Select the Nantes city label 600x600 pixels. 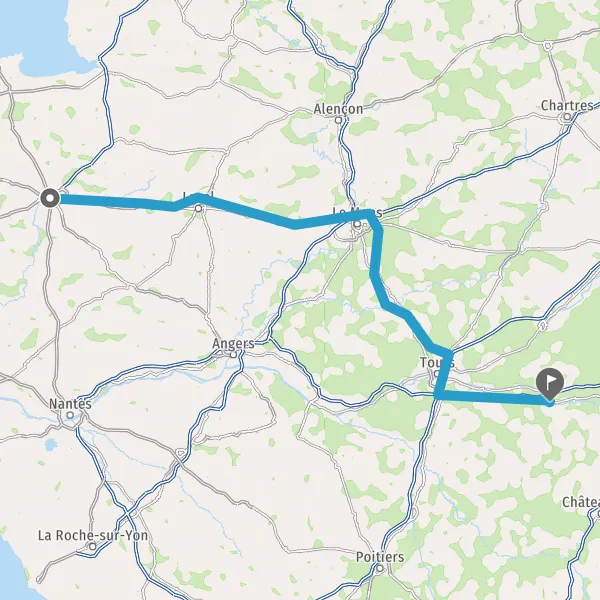coord(70,404)
